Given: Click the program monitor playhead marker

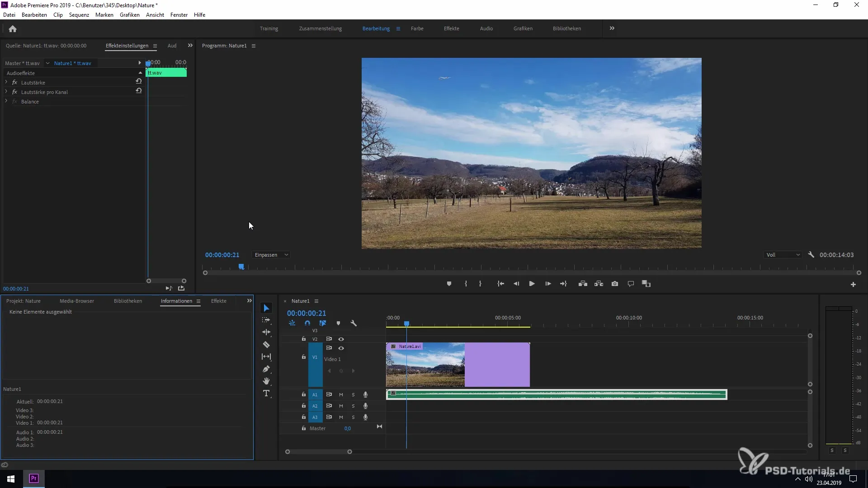Looking at the screenshot, I should 241,267.
